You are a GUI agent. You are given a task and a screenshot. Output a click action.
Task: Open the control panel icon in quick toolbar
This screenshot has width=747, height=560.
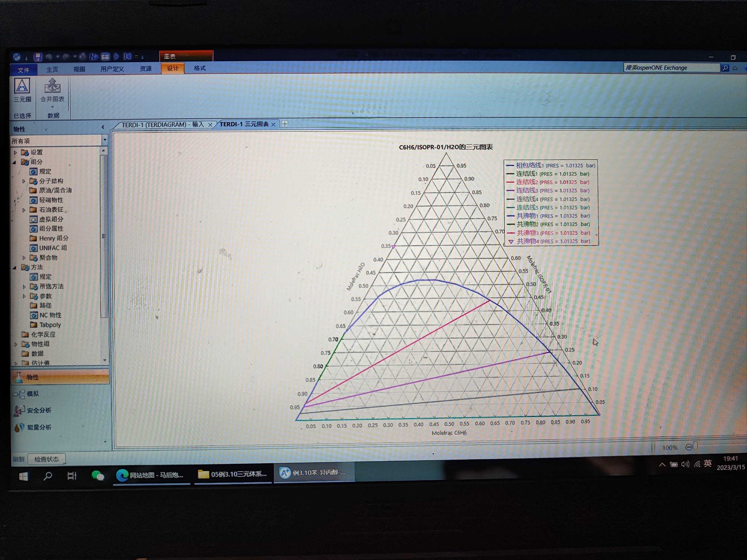[x=106, y=56]
